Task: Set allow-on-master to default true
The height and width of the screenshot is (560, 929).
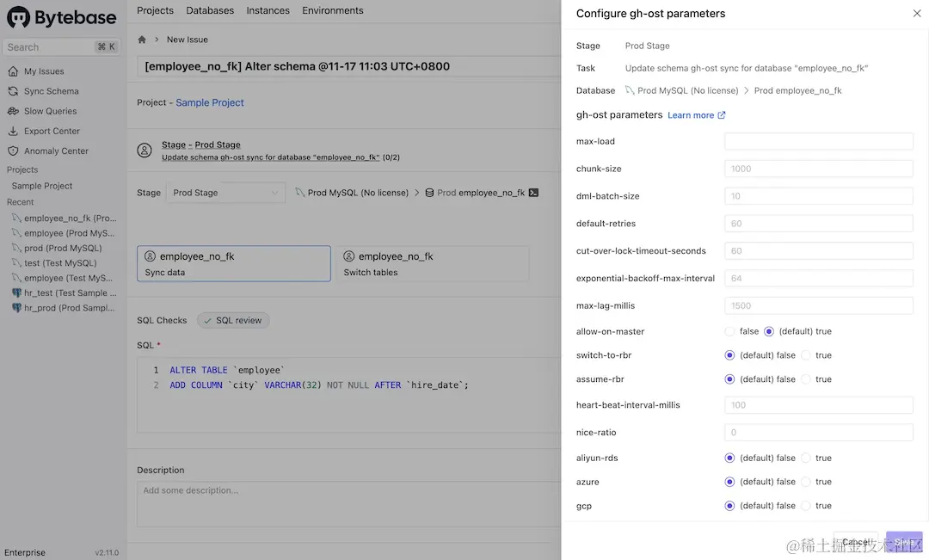Action: coord(768,331)
